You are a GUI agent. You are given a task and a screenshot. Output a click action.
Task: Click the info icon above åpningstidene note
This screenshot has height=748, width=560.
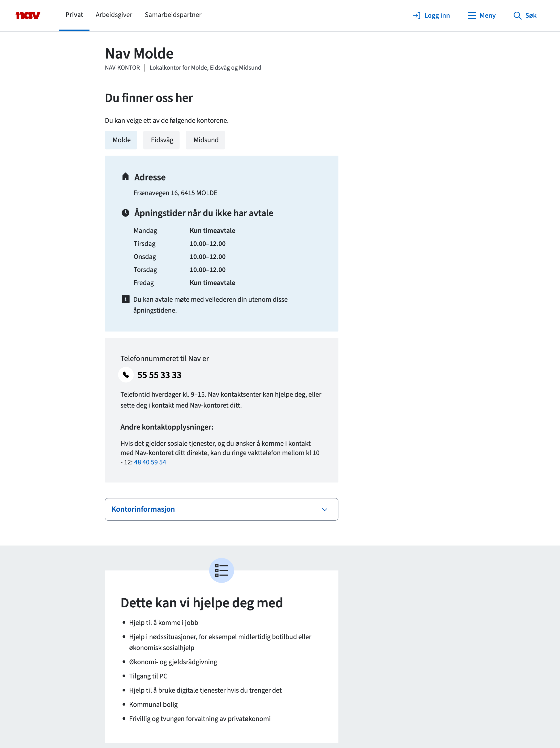pyautogui.click(x=126, y=299)
